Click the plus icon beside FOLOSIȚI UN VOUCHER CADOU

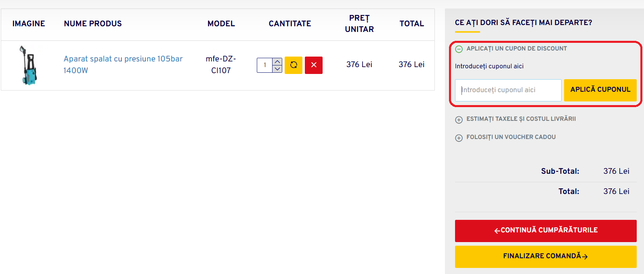tap(459, 138)
